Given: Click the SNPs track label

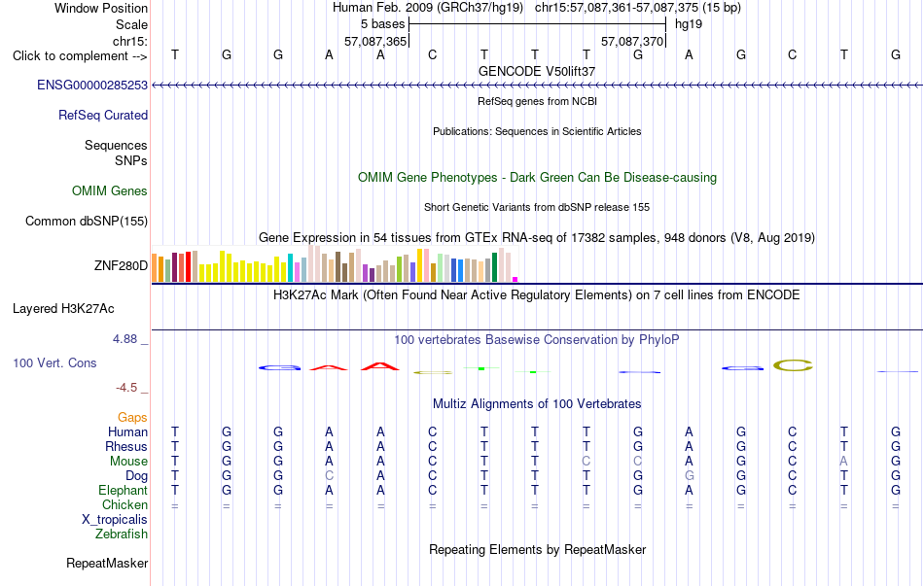Looking at the screenshot, I should click(x=131, y=160).
